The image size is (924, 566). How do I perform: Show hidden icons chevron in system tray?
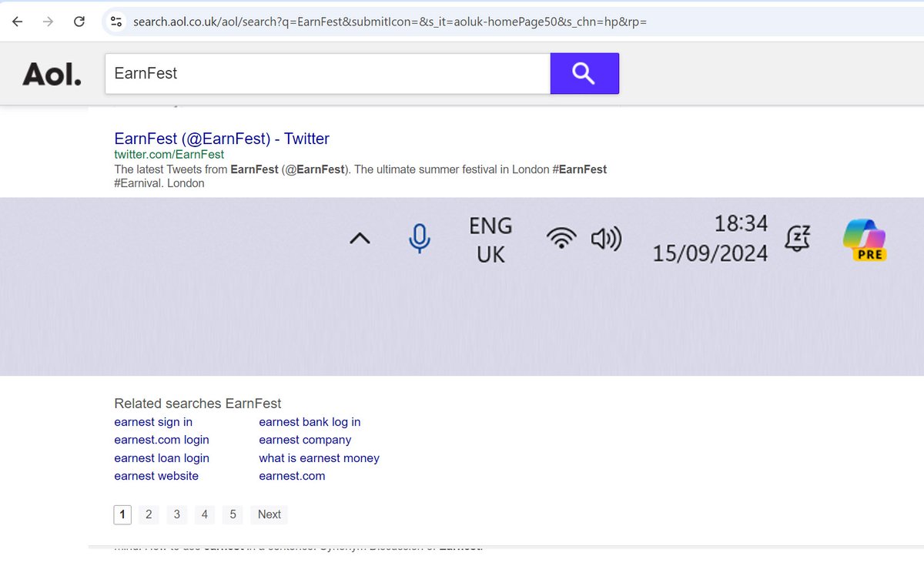(x=360, y=239)
